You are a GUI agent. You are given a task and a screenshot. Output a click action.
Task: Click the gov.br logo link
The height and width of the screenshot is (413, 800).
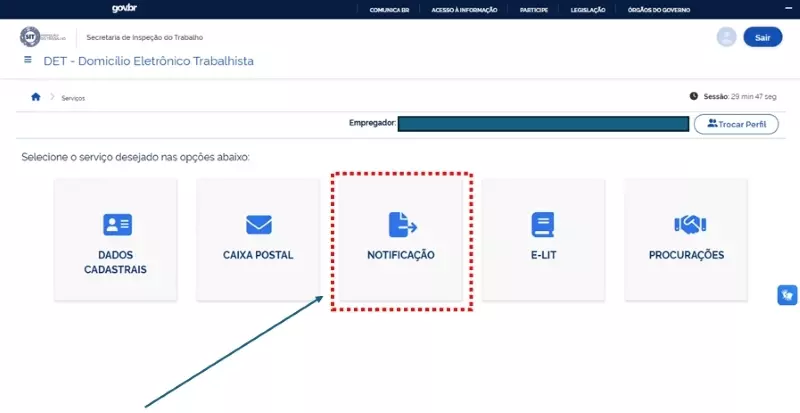[x=125, y=9]
